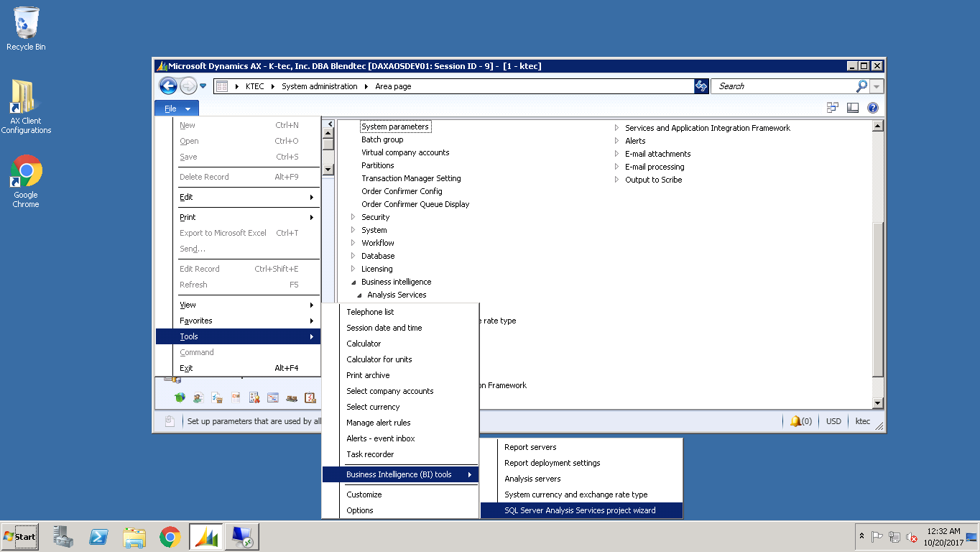This screenshot has width=980, height=552.
Task: Click the Dynamics AX taskbar button
Action: tap(206, 537)
